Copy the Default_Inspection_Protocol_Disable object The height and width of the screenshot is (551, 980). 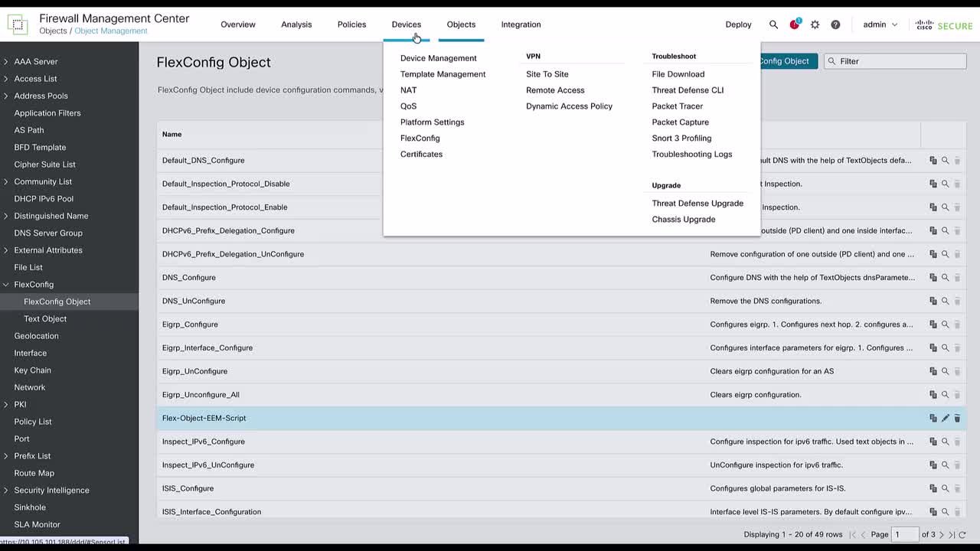click(x=933, y=184)
